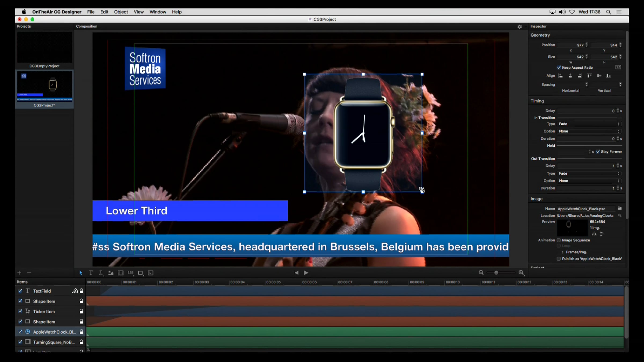Open the Window menu
644x362 pixels.
click(x=158, y=12)
